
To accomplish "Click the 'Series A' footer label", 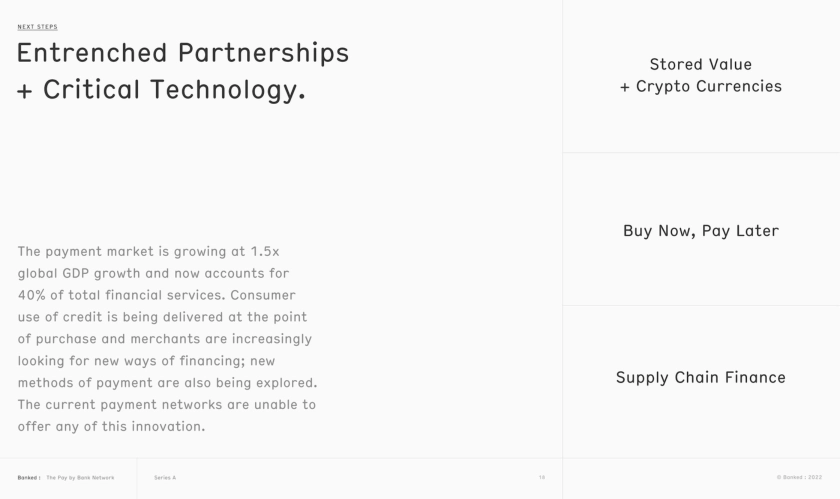I will click(165, 478).
